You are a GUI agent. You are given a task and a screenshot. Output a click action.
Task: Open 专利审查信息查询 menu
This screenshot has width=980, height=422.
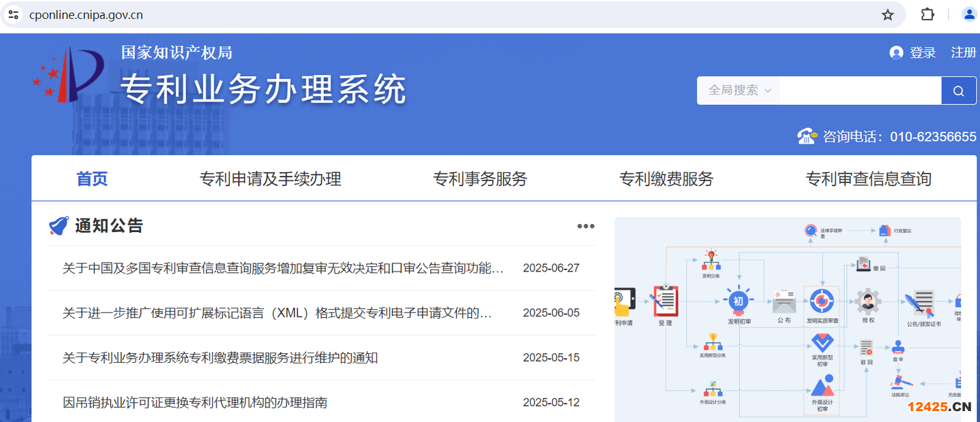pos(868,179)
